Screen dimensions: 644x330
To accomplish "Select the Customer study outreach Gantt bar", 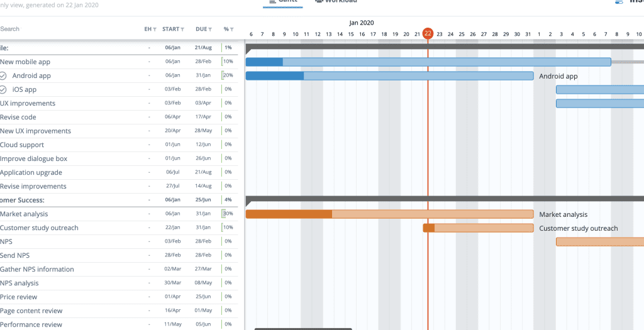I will tap(478, 228).
